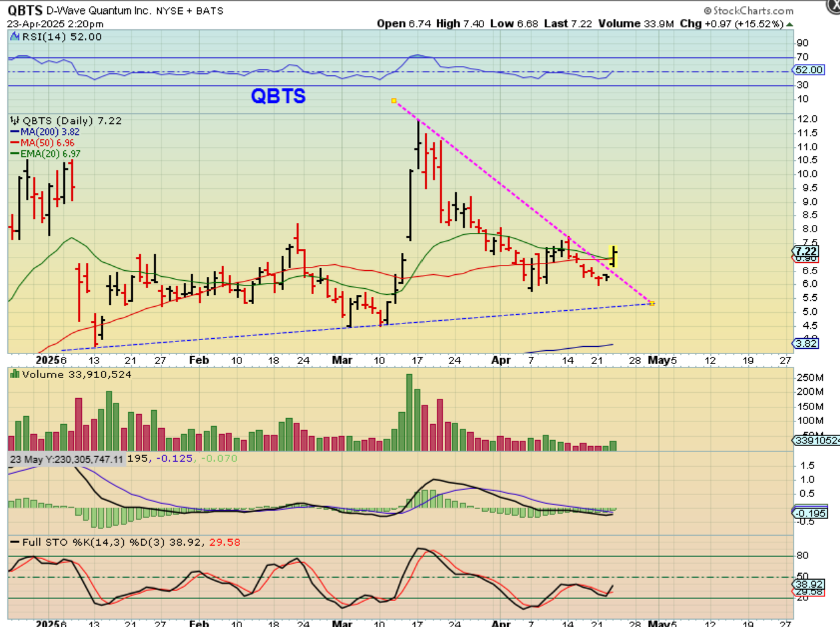The image size is (840, 627).
Task: Click the 33910524 volume axis tag
Action: [x=816, y=441]
